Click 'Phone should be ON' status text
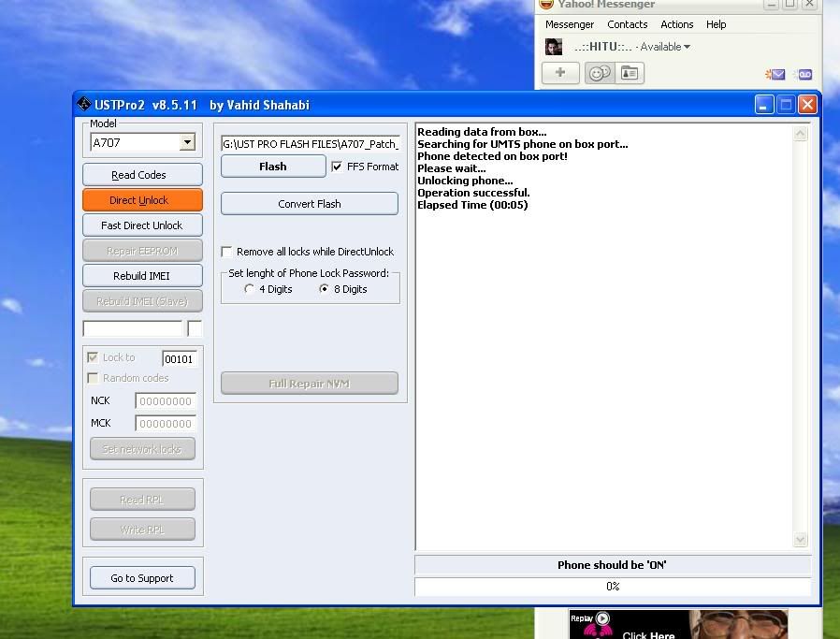 612,565
